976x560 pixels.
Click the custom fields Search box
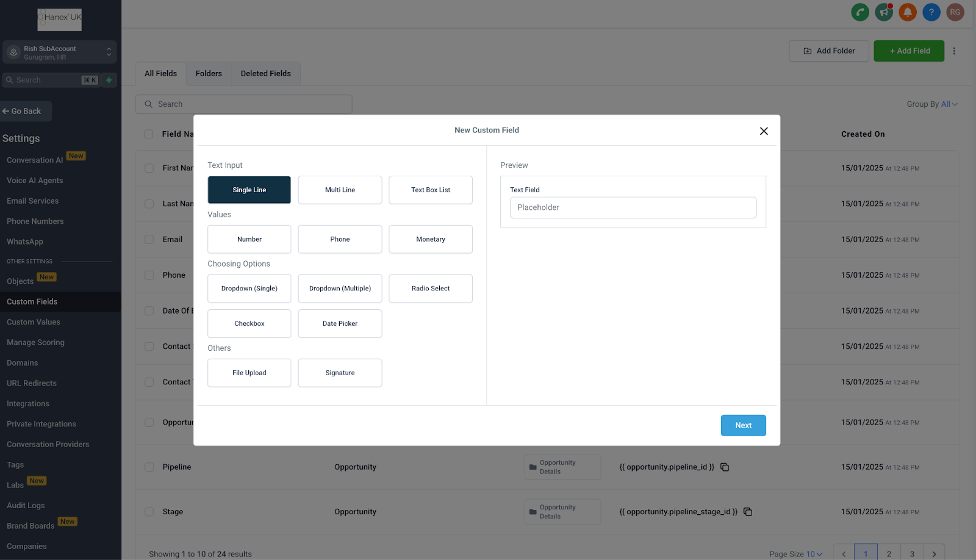[x=243, y=104]
